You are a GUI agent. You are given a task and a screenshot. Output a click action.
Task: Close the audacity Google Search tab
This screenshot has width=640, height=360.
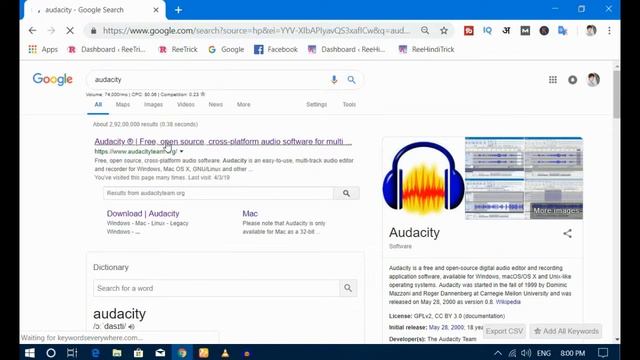(x=156, y=10)
